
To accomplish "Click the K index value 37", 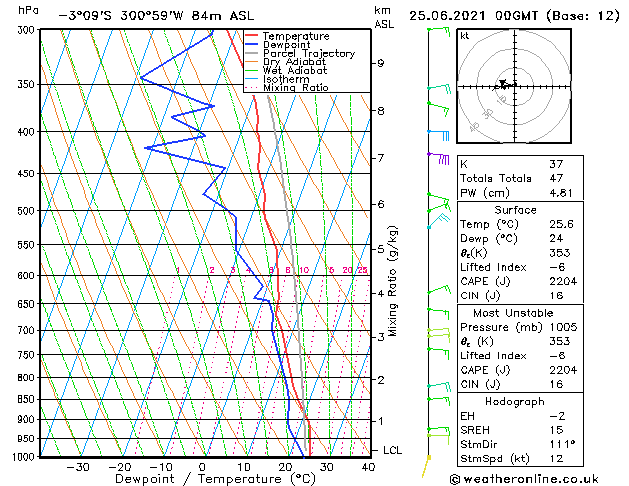I will click(556, 164).
